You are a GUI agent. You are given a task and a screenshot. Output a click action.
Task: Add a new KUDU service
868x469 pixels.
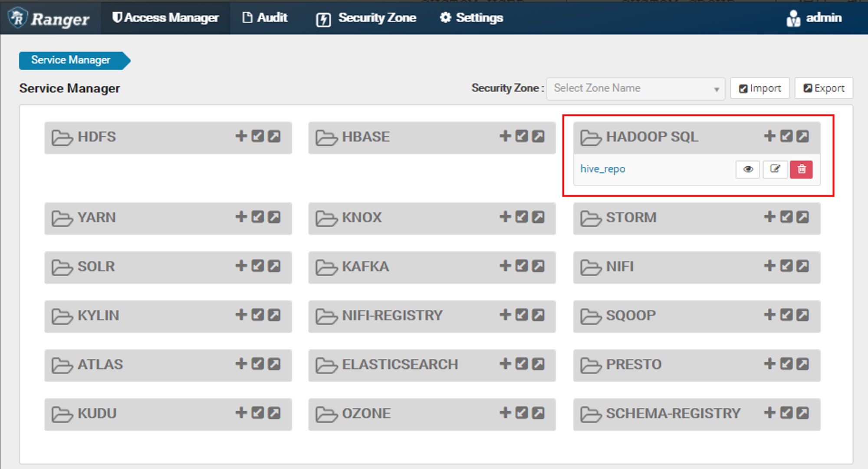pos(241,413)
